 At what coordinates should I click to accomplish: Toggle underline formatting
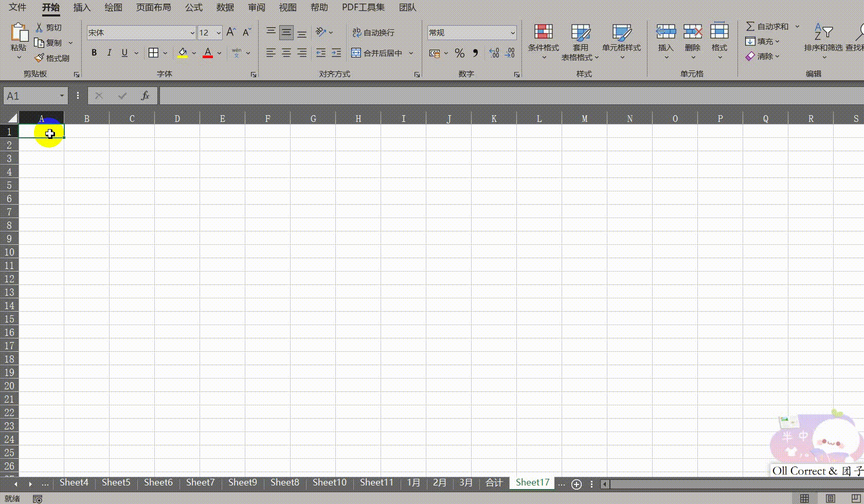tap(124, 53)
